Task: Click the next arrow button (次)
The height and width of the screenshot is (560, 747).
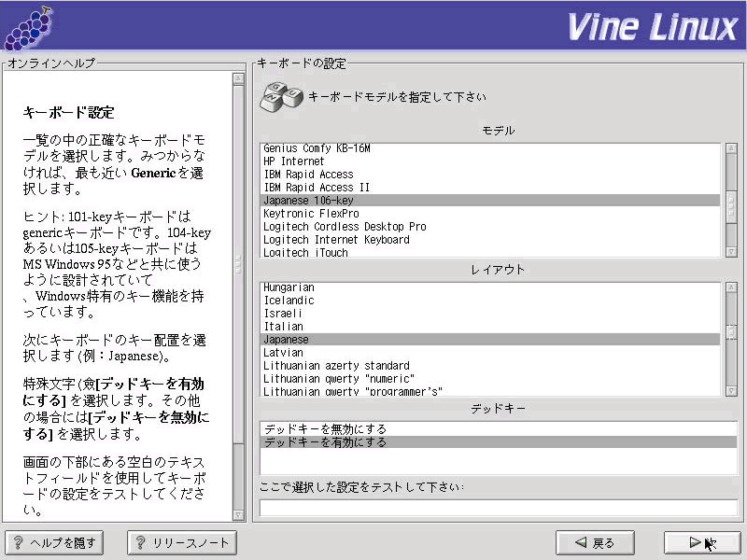Action: pos(702,542)
